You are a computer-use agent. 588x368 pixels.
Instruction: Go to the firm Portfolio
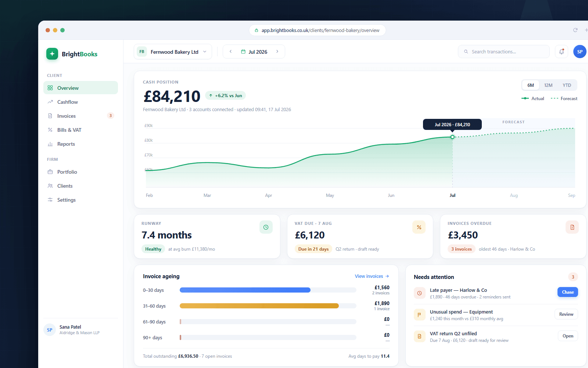pyautogui.click(x=80, y=172)
